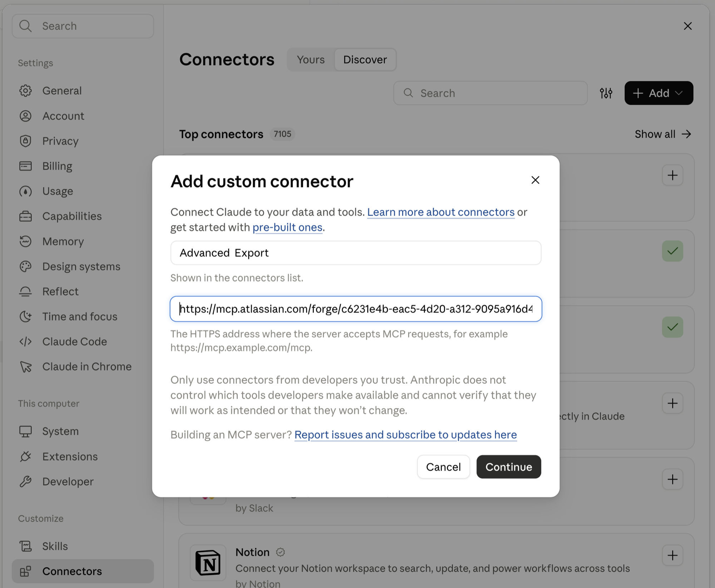Open General settings in sidebar
Screen dimensions: 715x588
tap(83, 91)
